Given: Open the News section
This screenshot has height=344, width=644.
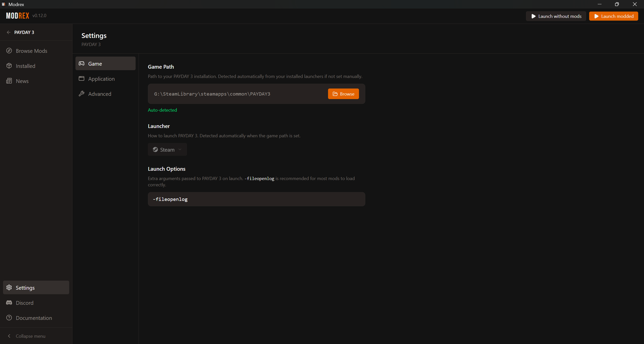Looking at the screenshot, I should click(36, 81).
